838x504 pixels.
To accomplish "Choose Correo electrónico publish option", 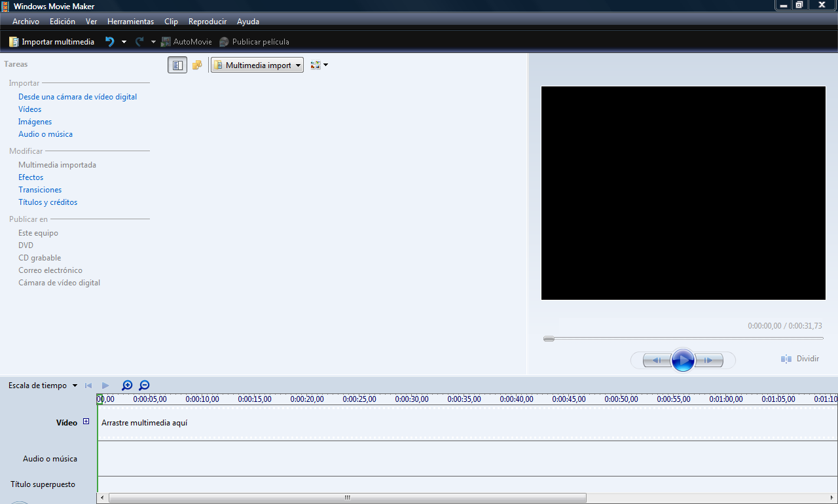I will pyautogui.click(x=50, y=270).
